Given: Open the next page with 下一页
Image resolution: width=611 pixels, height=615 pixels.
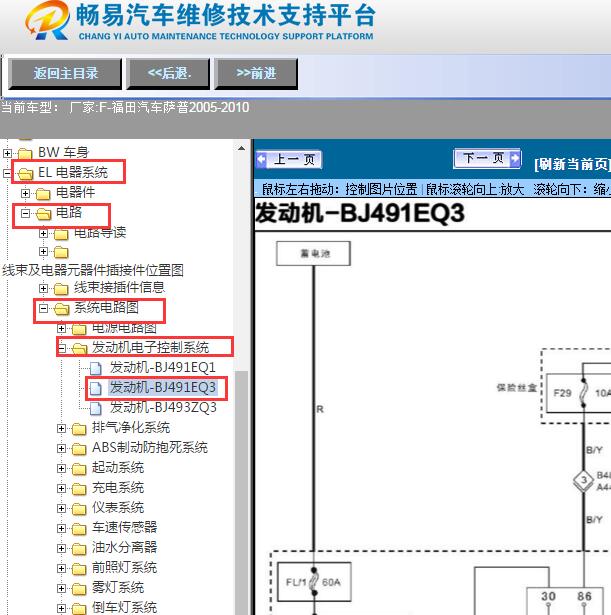Looking at the screenshot, I should click(x=487, y=158).
